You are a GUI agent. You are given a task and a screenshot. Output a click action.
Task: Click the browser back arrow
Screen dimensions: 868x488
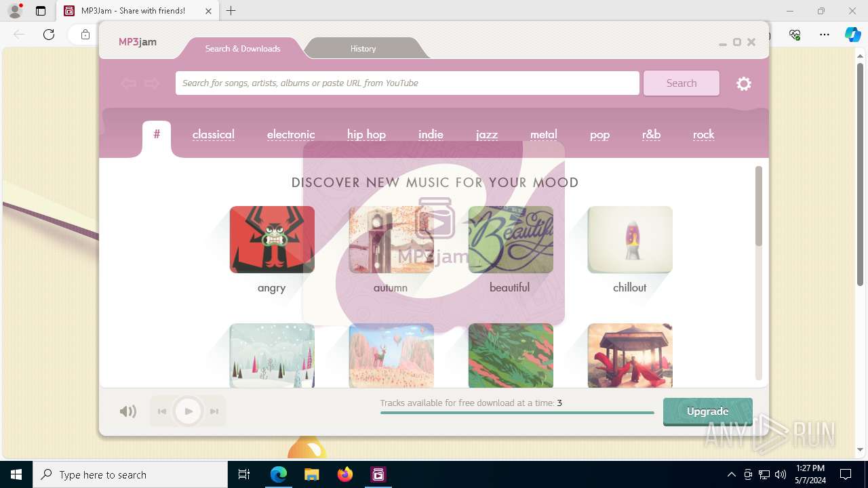[19, 35]
